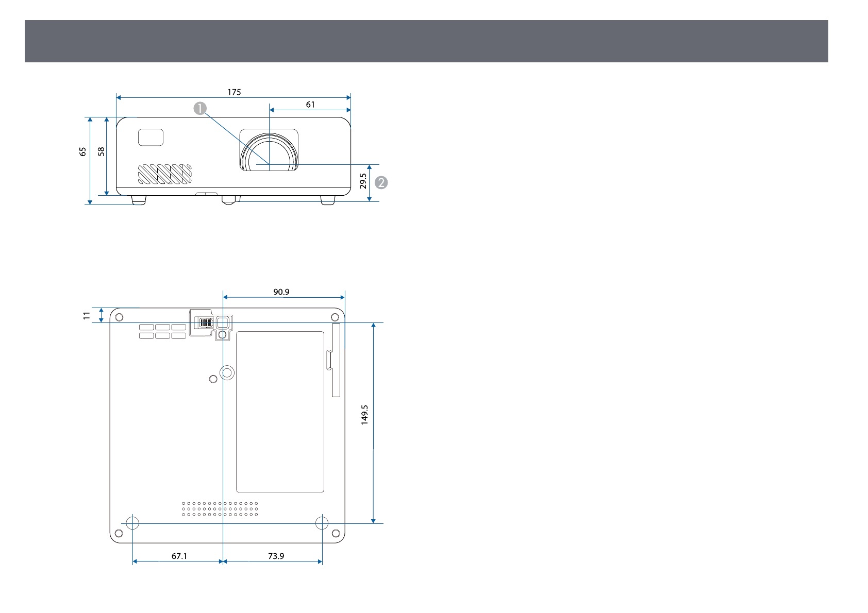Select the 90.9 dimension label
Viewport: 868px width, 613px height.
coord(281,292)
